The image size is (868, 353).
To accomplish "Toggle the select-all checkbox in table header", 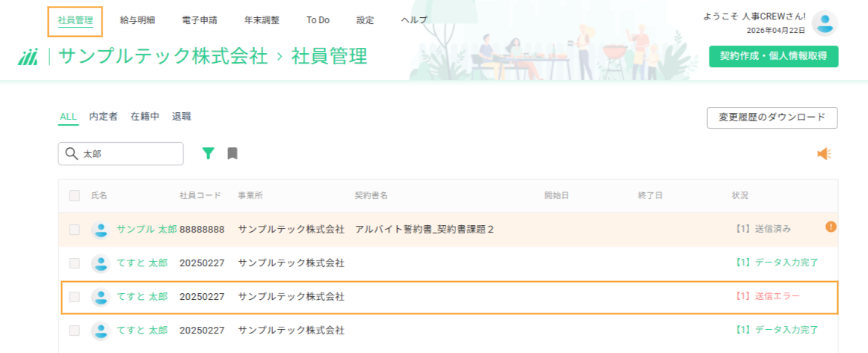I will tap(74, 196).
